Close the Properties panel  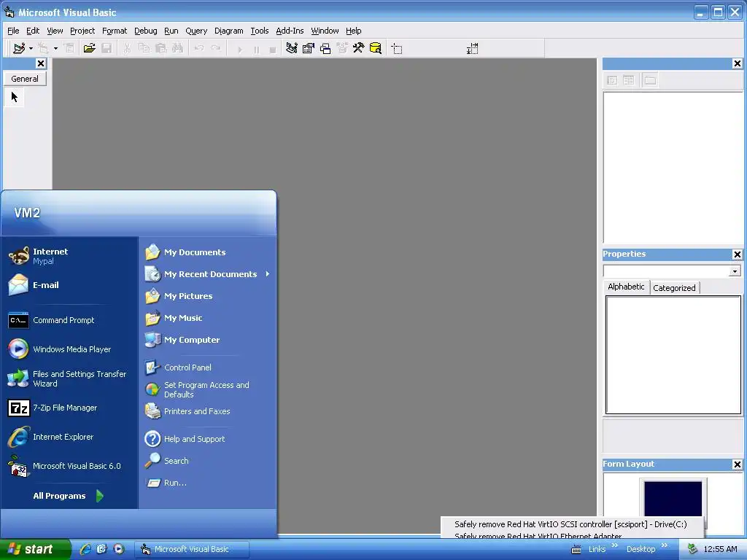[x=737, y=254]
